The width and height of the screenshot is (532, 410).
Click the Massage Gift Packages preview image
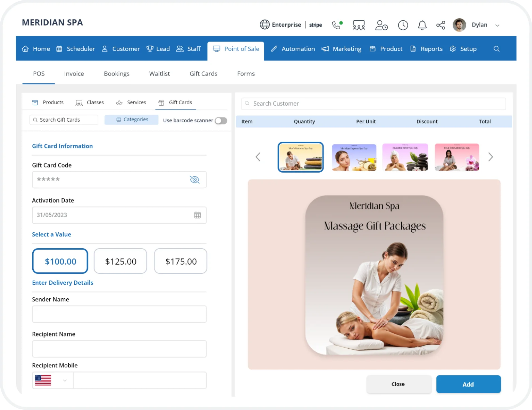374,275
